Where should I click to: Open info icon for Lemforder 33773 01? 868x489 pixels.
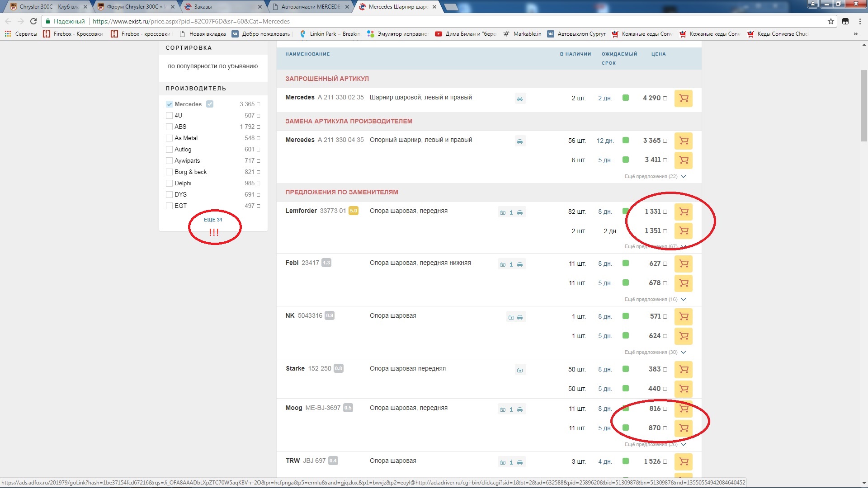pos(511,212)
